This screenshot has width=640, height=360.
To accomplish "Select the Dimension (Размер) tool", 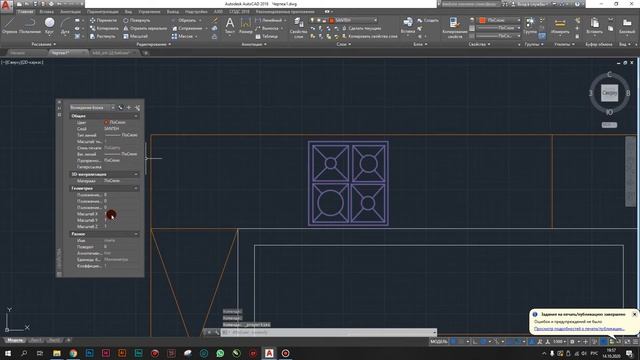I will 246,25.
